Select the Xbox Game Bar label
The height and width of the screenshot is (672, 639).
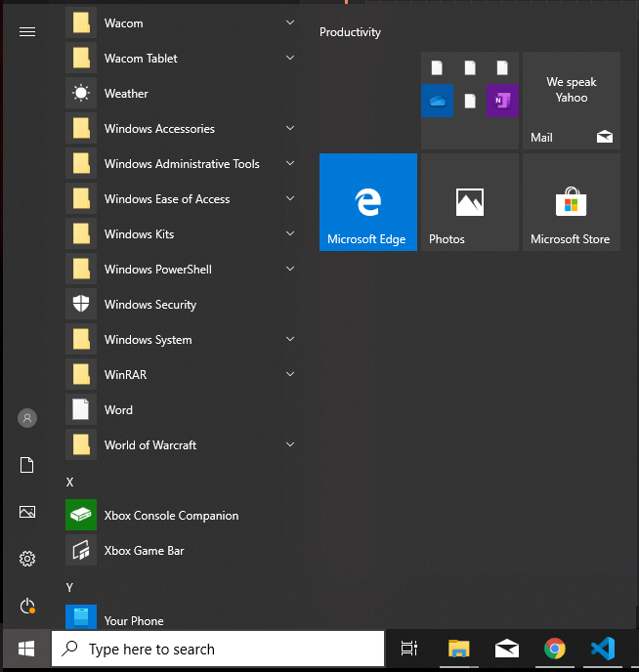pos(145,551)
